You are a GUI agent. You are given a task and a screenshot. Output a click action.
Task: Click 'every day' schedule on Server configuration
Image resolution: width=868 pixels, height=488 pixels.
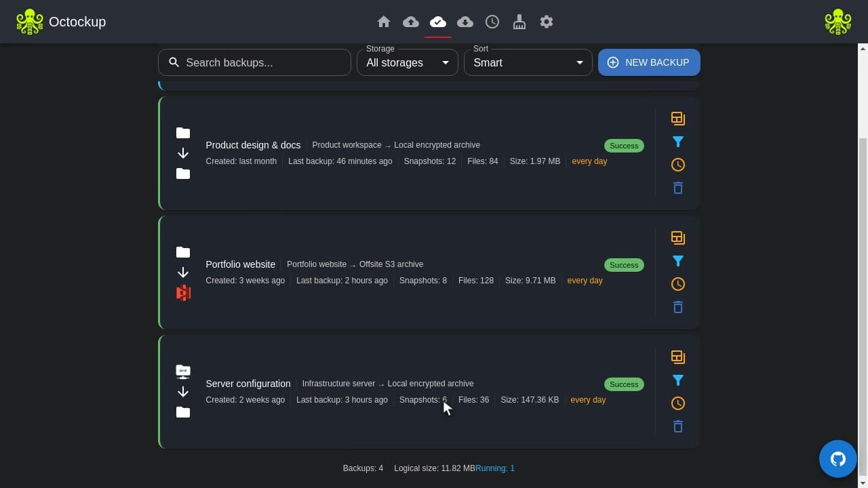point(588,400)
